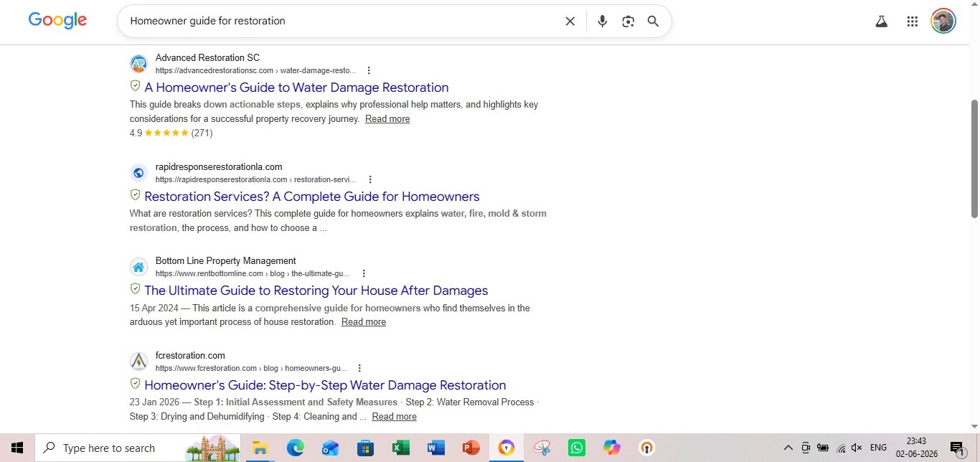980x462 pixels.
Task: Click the ENG language indicator
Action: pos(878,448)
